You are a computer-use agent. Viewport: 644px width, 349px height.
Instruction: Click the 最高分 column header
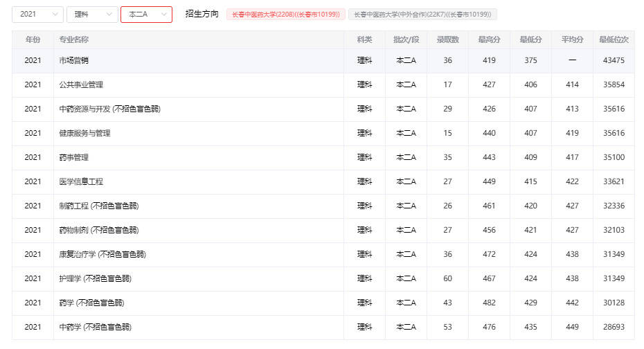tap(489, 39)
